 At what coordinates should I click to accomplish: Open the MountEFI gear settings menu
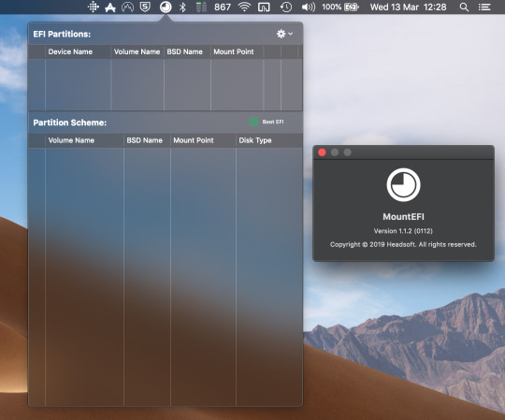click(x=284, y=34)
